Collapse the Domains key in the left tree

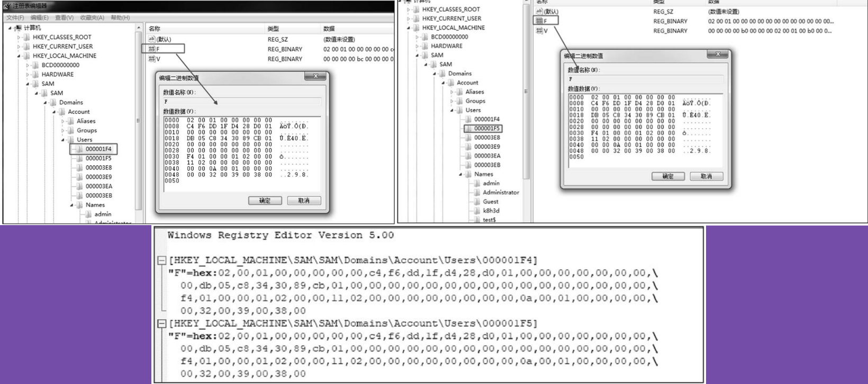pyautogui.click(x=45, y=102)
